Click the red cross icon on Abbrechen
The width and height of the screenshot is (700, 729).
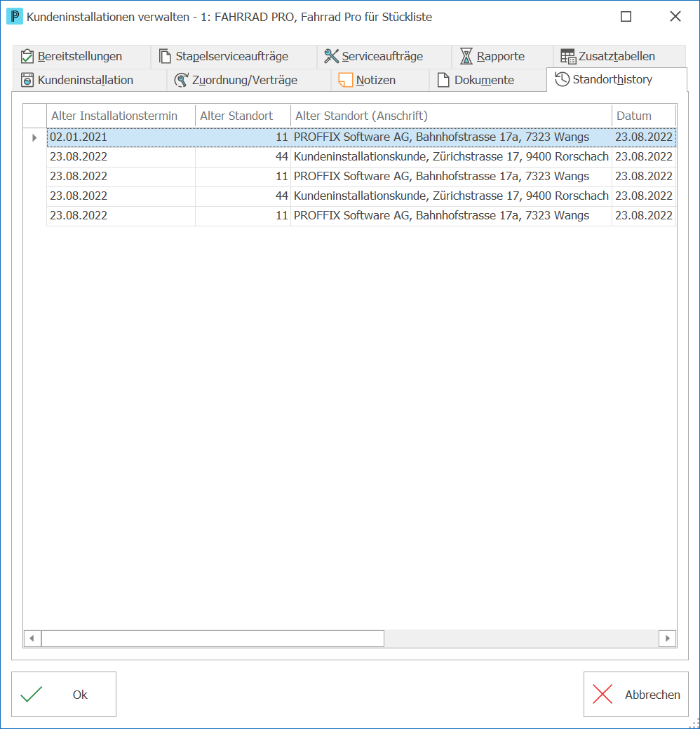(603, 695)
